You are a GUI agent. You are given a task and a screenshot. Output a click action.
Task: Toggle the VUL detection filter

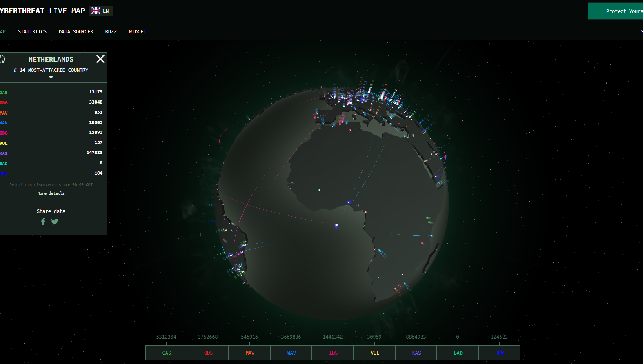coord(375,353)
